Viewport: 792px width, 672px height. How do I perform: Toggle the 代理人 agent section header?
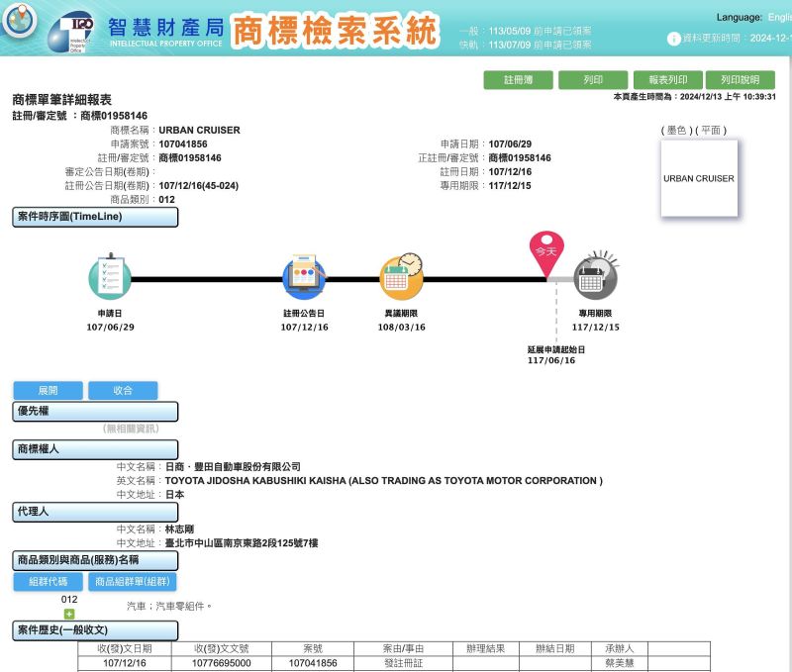(x=95, y=512)
